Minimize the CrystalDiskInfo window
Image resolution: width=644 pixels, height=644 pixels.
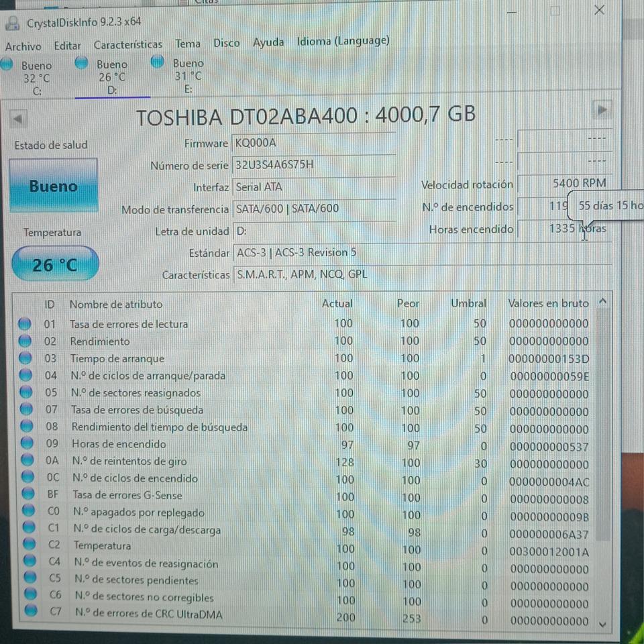(512, 12)
